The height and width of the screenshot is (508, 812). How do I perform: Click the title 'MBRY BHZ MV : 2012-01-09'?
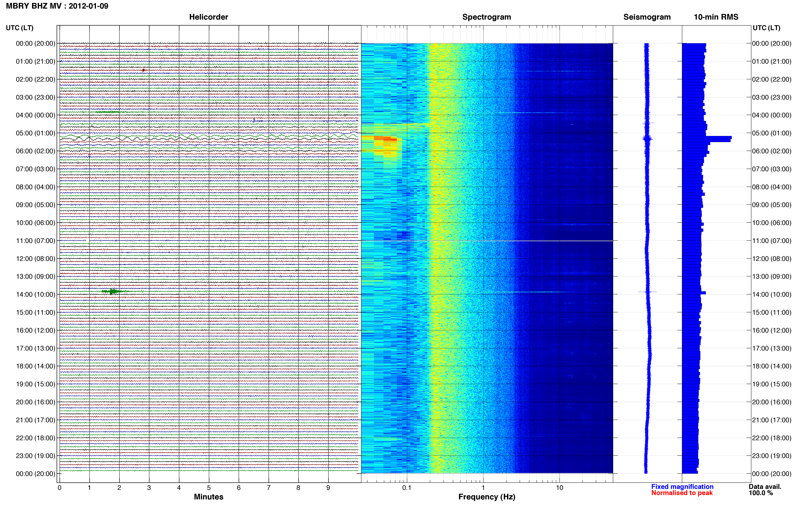tap(57, 6)
